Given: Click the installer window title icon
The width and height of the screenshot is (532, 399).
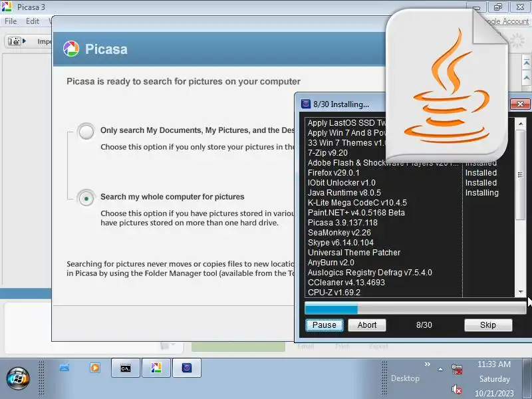Looking at the screenshot, I should pyautogui.click(x=306, y=104).
